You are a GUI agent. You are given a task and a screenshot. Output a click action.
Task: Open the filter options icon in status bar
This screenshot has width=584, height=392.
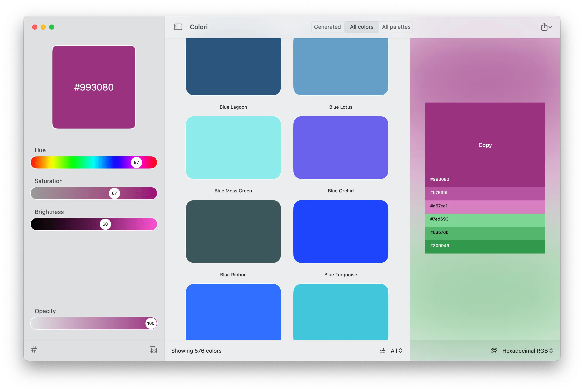(x=382, y=351)
